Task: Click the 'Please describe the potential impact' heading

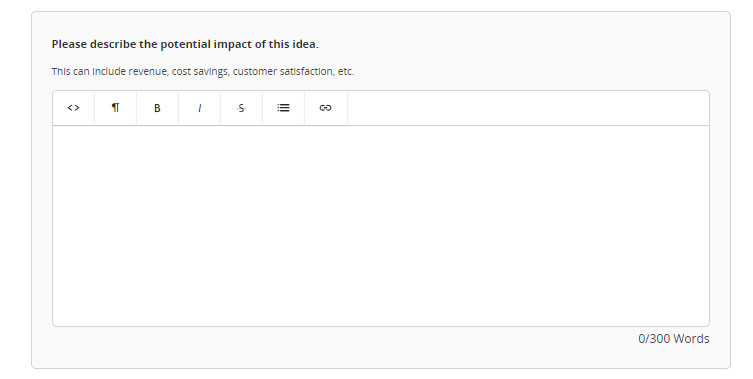Action: click(x=185, y=44)
